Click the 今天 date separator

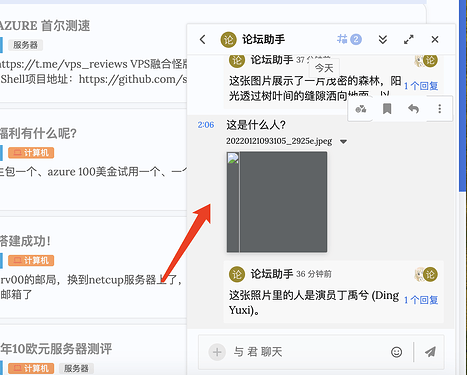pyautogui.click(x=324, y=68)
